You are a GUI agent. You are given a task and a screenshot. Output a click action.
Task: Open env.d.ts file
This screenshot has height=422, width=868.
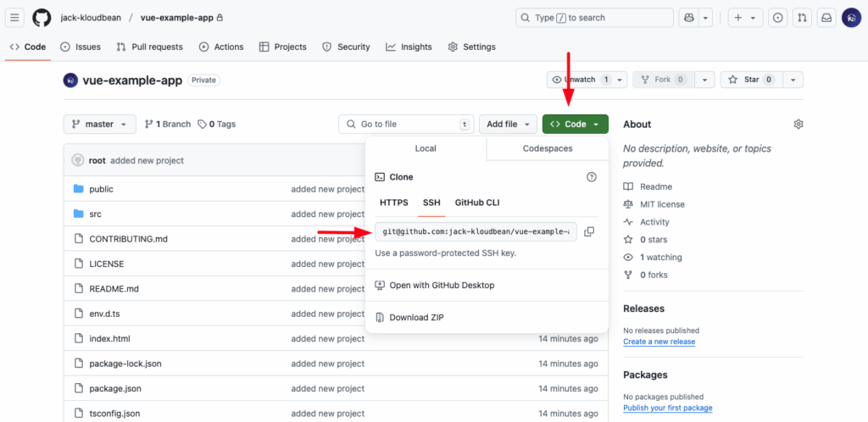pyautogui.click(x=104, y=314)
